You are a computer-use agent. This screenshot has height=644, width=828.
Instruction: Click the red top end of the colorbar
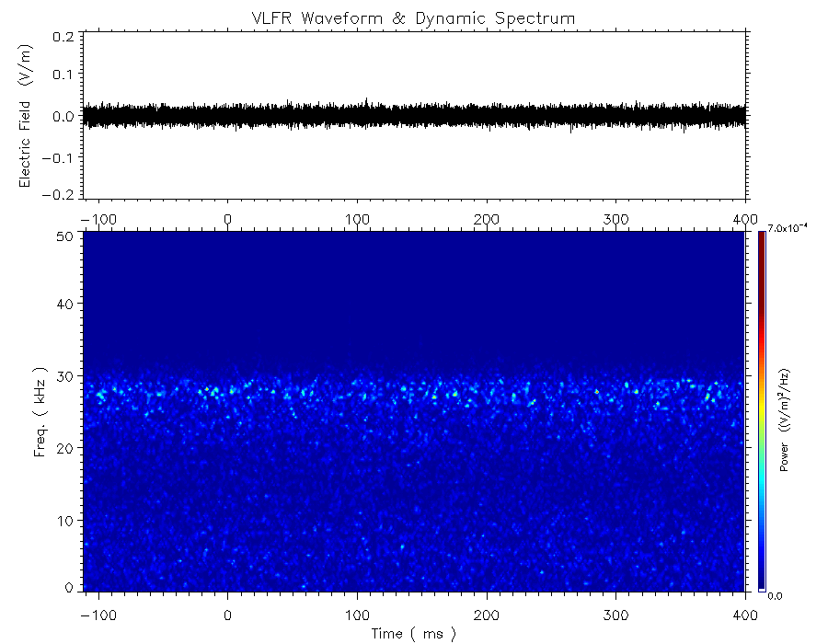pyautogui.click(x=762, y=236)
